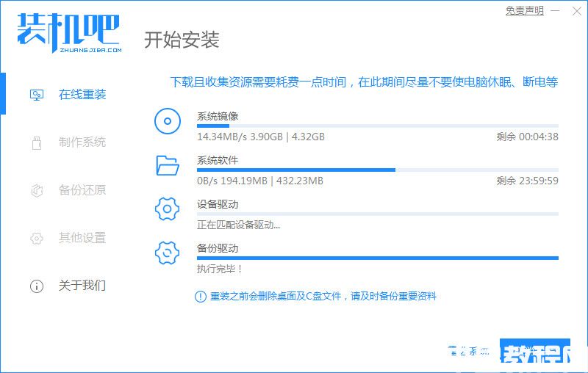This screenshot has width=588, height=373.
Task: Click the 装机吧 logo
Action: pos(69,33)
